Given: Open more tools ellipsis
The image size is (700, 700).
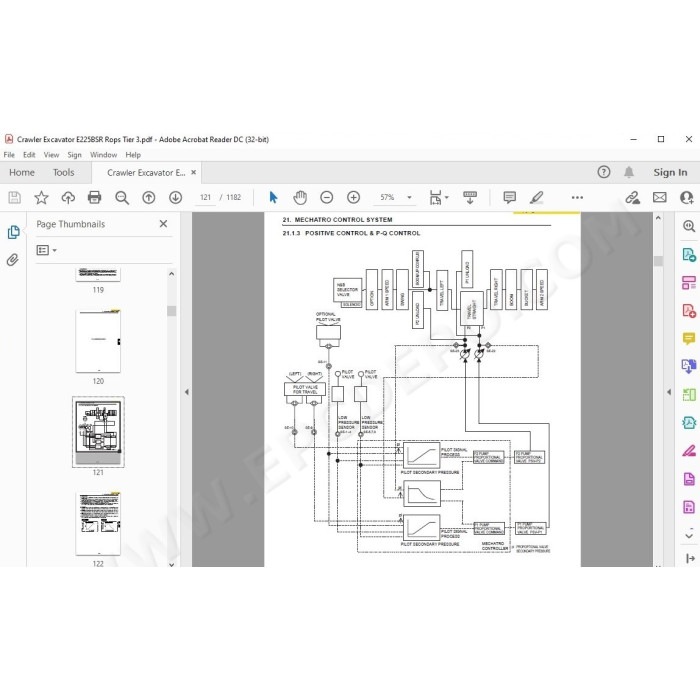Looking at the screenshot, I should click(x=577, y=197).
